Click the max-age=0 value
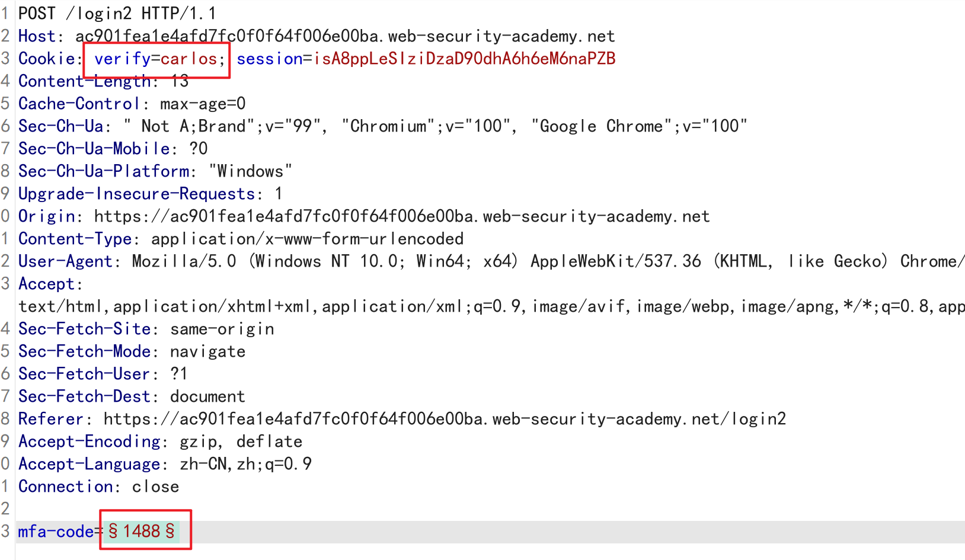Image resolution: width=965 pixels, height=560 pixels. click(x=203, y=104)
